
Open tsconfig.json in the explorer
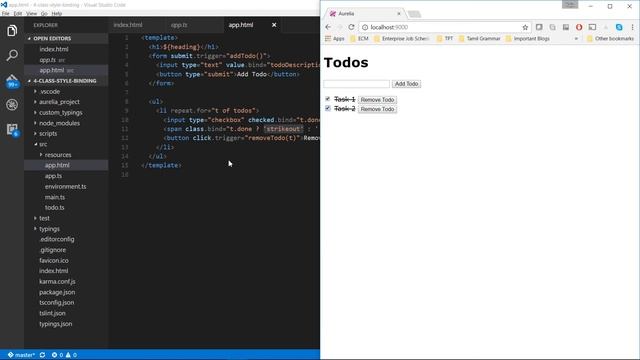57,303
